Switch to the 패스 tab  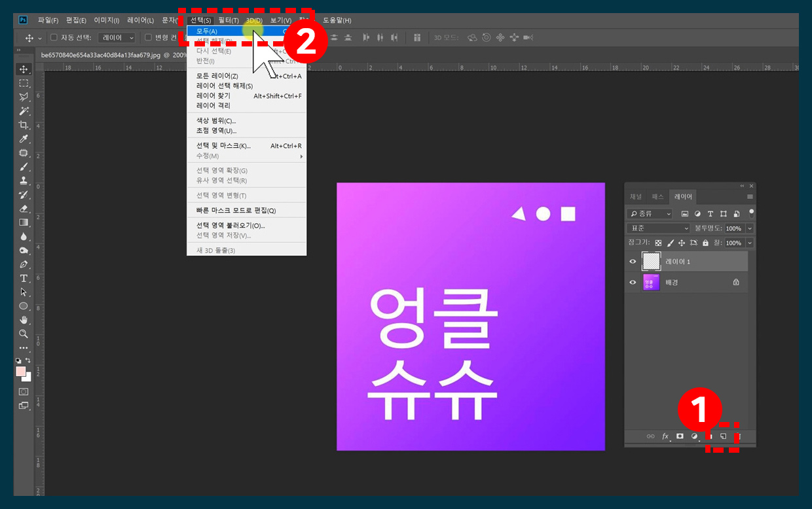[x=657, y=196]
